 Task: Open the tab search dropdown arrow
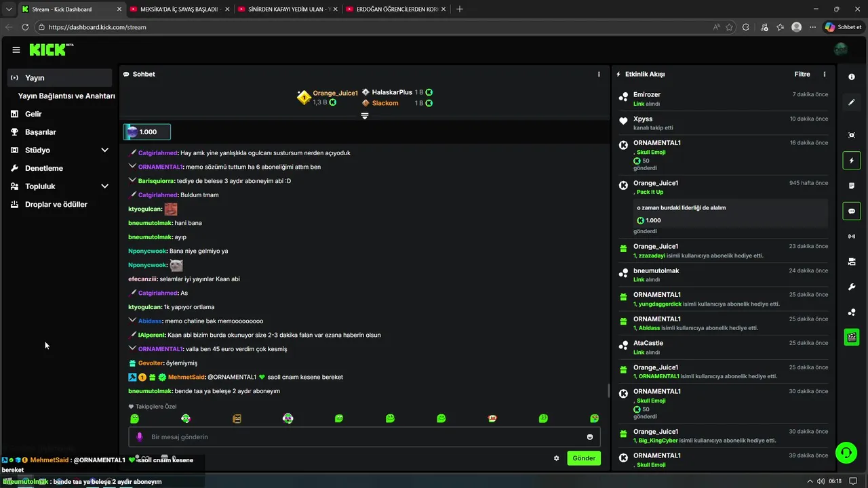click(9, 9)
